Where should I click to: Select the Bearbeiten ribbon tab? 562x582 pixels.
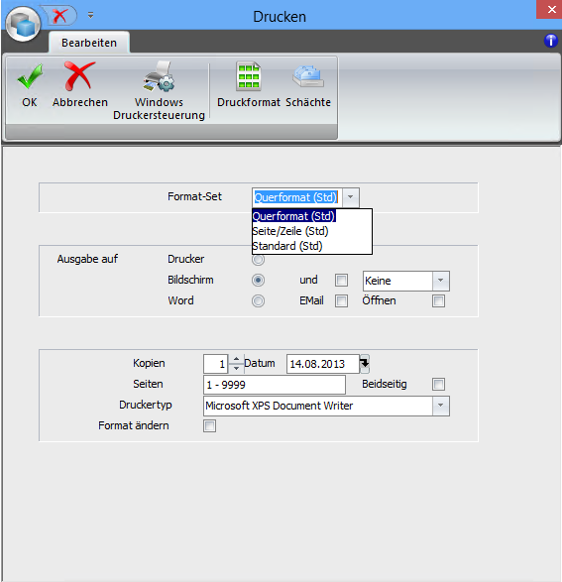89,43
